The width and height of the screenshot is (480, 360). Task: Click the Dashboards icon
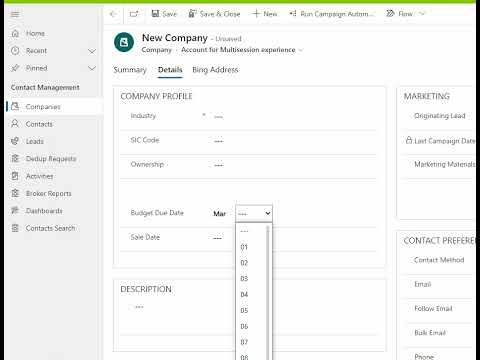[x=15, y=211]
